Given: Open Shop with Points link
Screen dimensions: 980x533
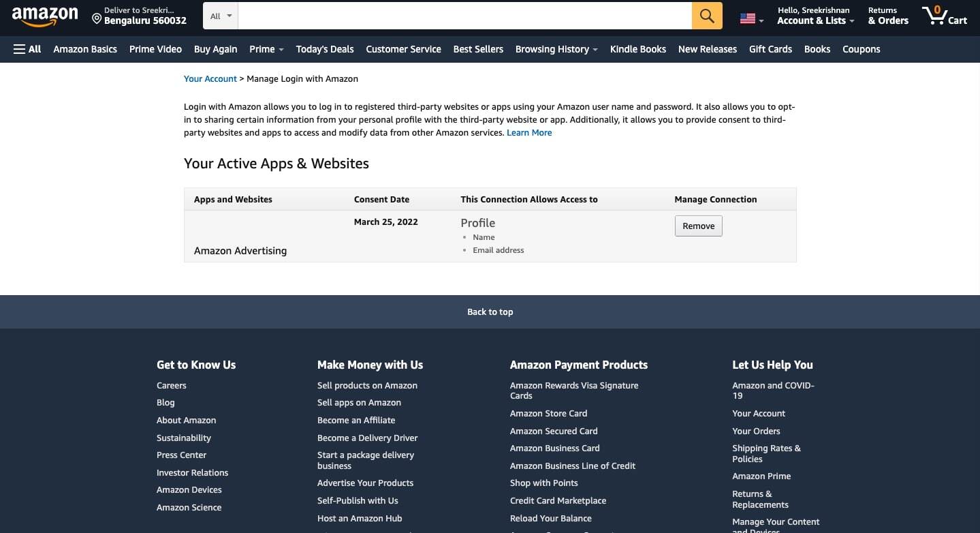Looking at the screenshot, I should (x=543, y=483).
